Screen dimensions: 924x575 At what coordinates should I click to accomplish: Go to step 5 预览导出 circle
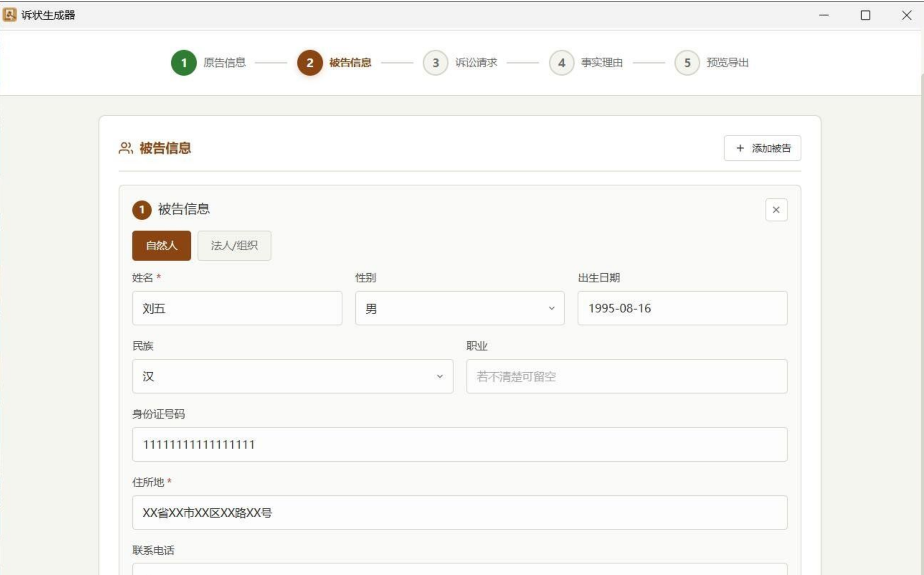pyautogui.click(x=687, y=63)
